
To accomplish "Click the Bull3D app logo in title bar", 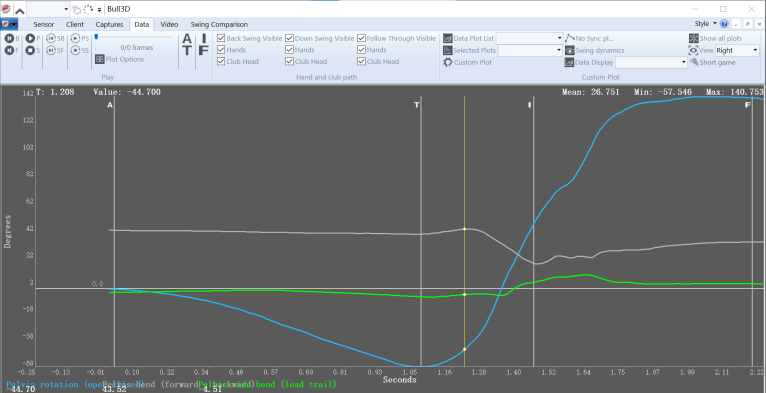I will click(6, 9).
